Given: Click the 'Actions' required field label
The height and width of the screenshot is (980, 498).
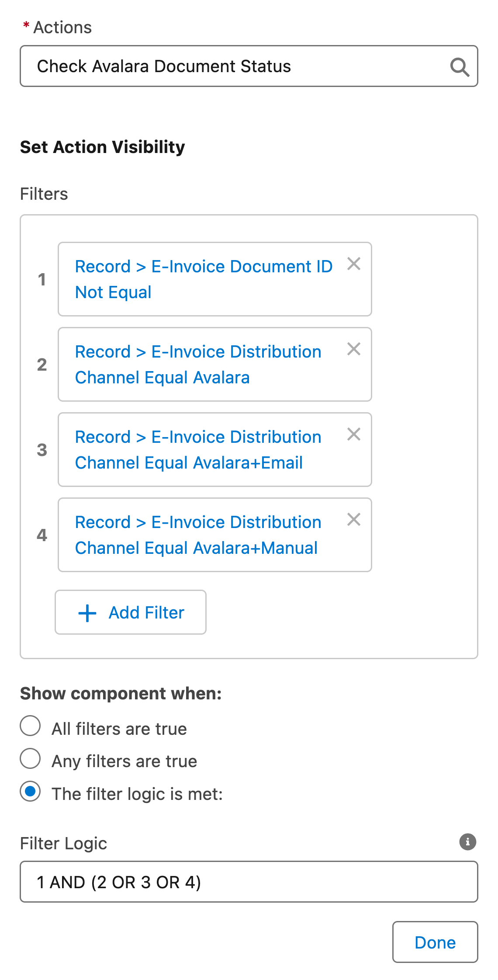Looking at the screenshot, I should (x=62, y=27).
